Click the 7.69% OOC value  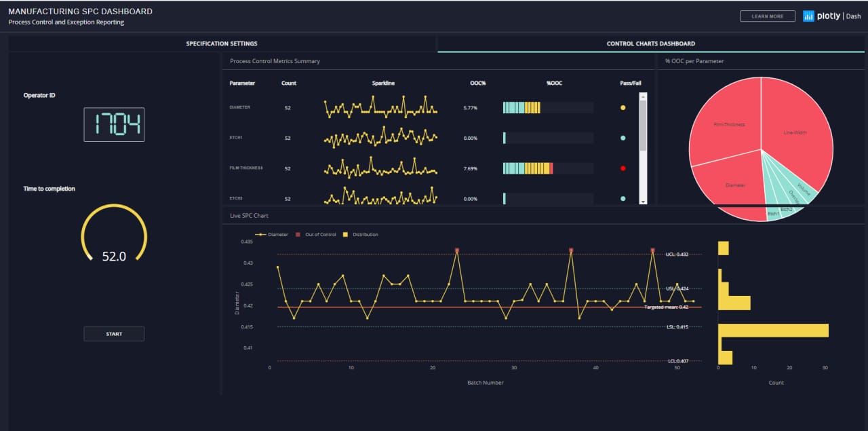click(471, 168)
